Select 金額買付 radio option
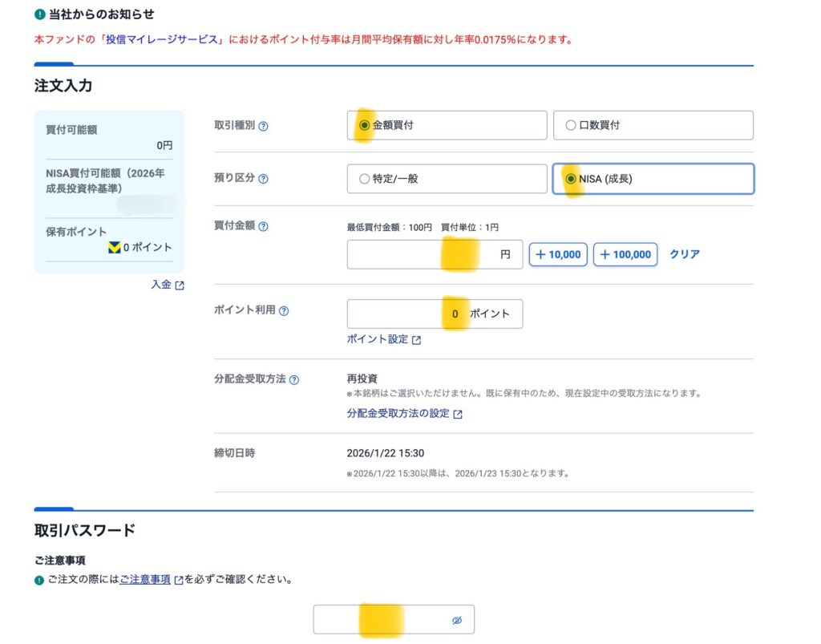The image size is (821, 644). click(x=365, y=125)
